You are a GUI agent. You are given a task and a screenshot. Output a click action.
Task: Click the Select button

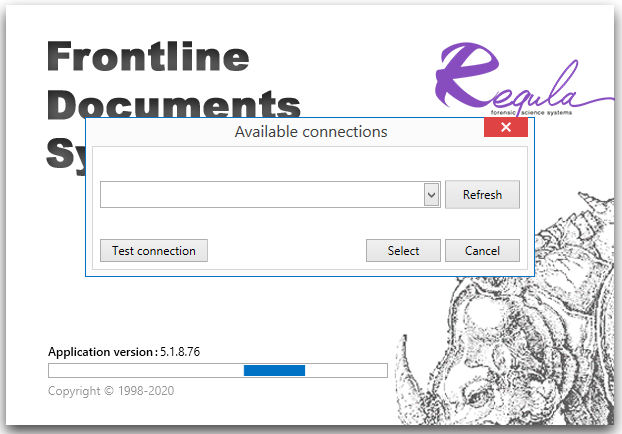pos(403,250)
